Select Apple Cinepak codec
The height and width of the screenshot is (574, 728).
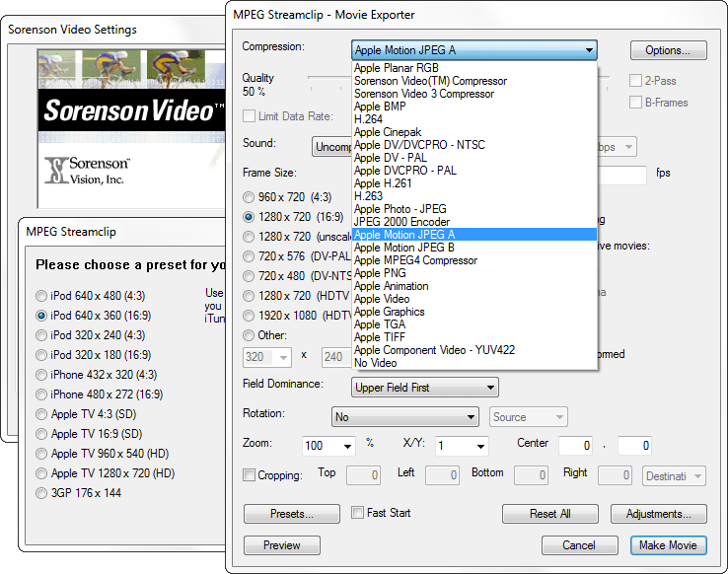click(474, 132)
